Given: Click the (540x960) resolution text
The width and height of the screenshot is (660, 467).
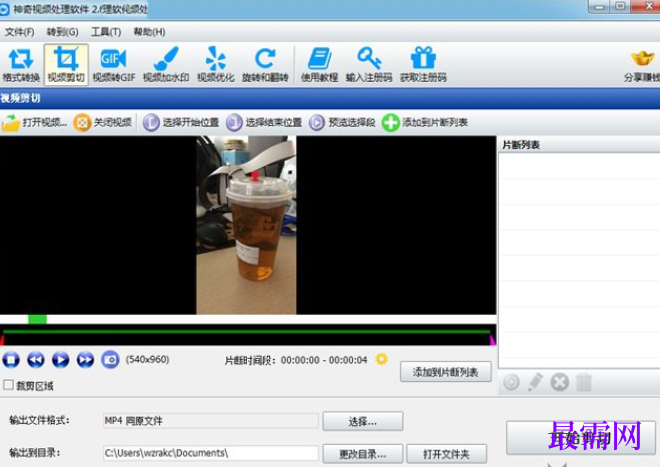Looking at the screenshot, I should [x=147, y=360].
